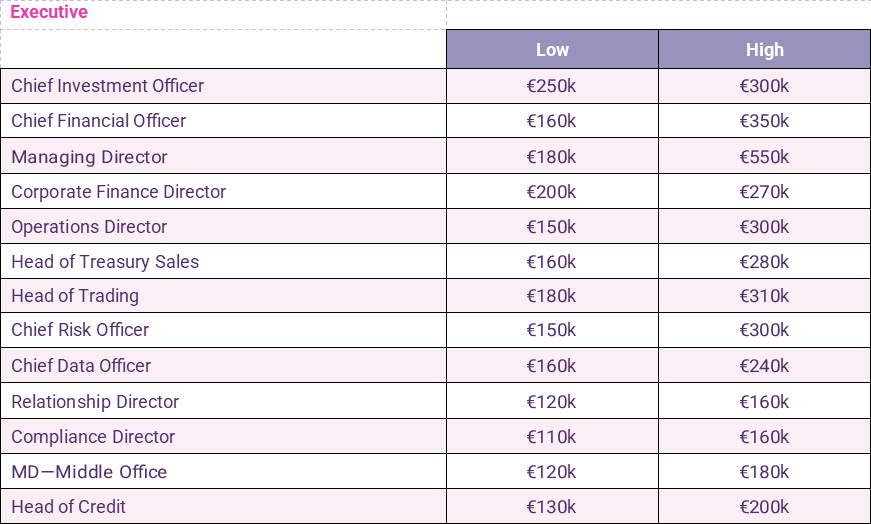
Task: Select the Head of Treasury Sales label
Action: [x=105, y=262]
